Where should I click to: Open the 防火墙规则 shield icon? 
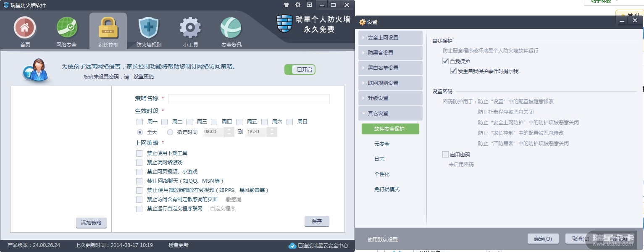(x=149, y=28)
